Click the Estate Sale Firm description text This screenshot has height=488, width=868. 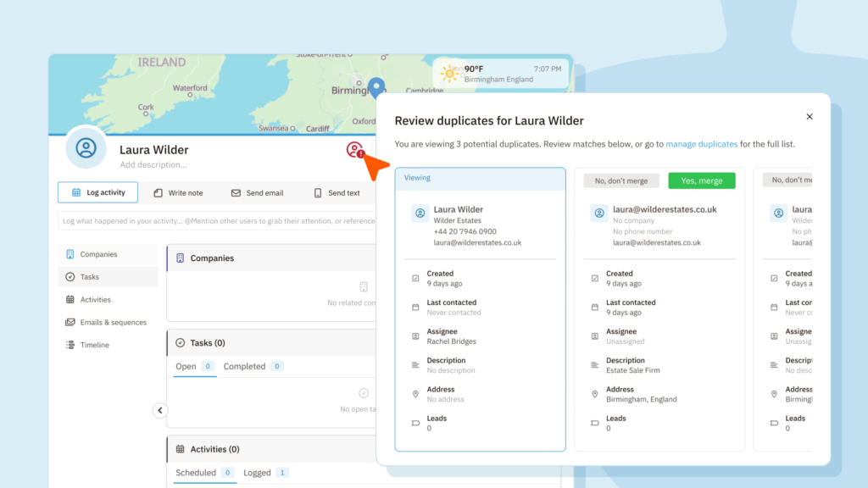pos(632,371)
